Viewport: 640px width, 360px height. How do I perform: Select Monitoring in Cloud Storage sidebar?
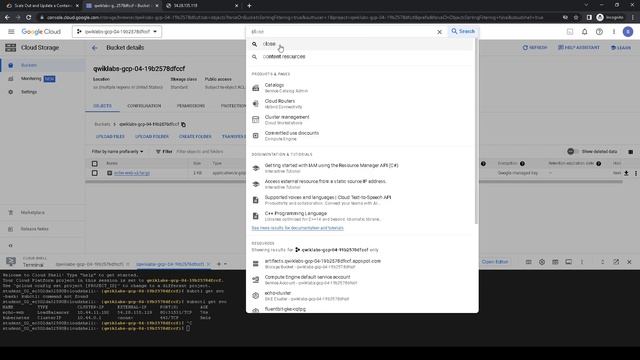pyautogui.click(x=43, y=78)
